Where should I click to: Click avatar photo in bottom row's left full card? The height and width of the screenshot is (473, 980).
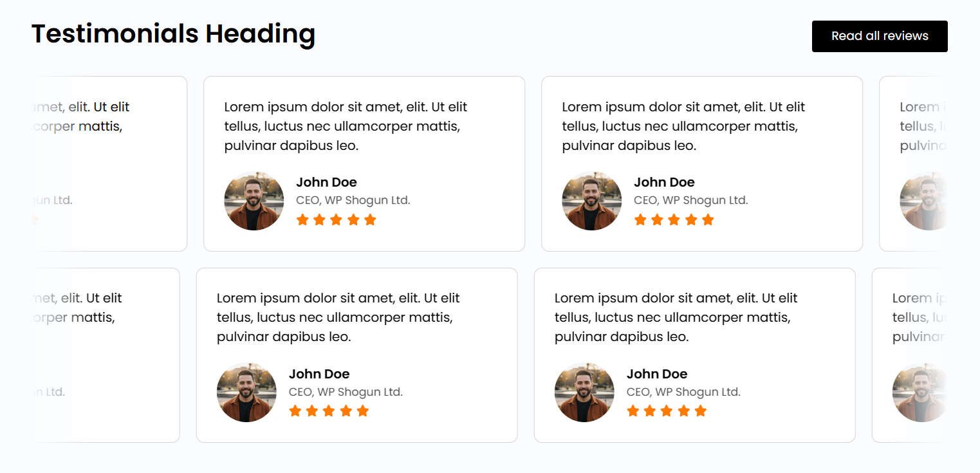point(246,393)
